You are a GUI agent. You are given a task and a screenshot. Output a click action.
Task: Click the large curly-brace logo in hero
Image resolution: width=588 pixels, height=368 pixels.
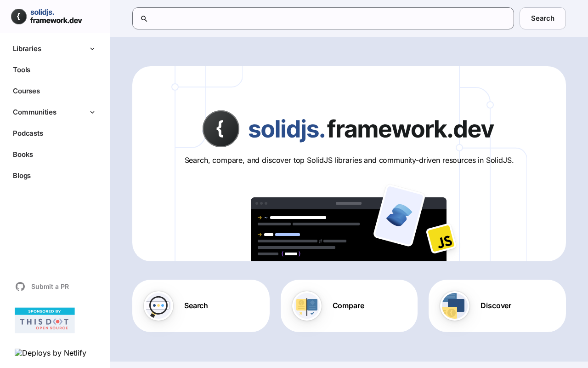(221, 129)
